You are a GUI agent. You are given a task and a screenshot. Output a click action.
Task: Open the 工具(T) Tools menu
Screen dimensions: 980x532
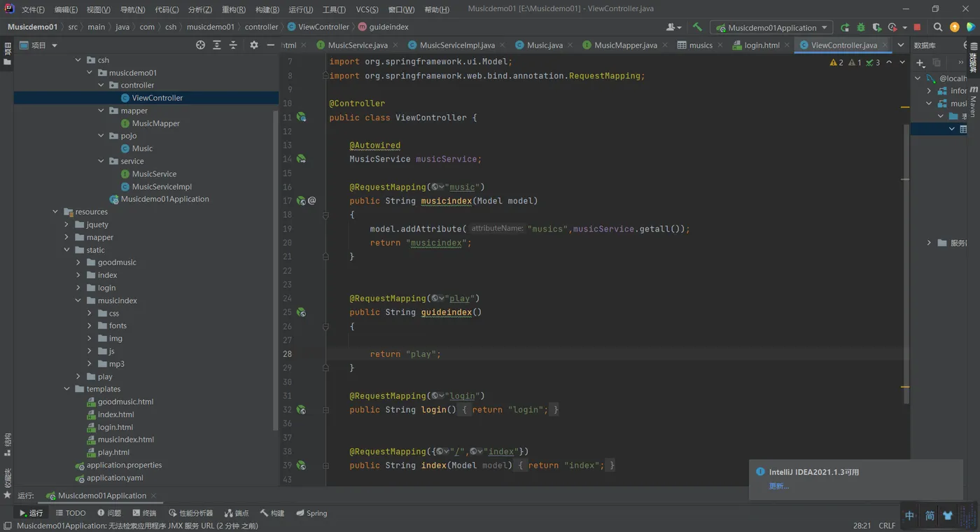tap(334, 10)
